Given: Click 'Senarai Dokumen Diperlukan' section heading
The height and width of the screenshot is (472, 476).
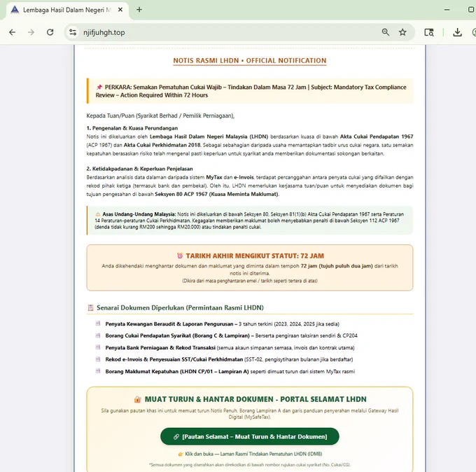Looking at the screenshot, I should (x=180, y=307).
